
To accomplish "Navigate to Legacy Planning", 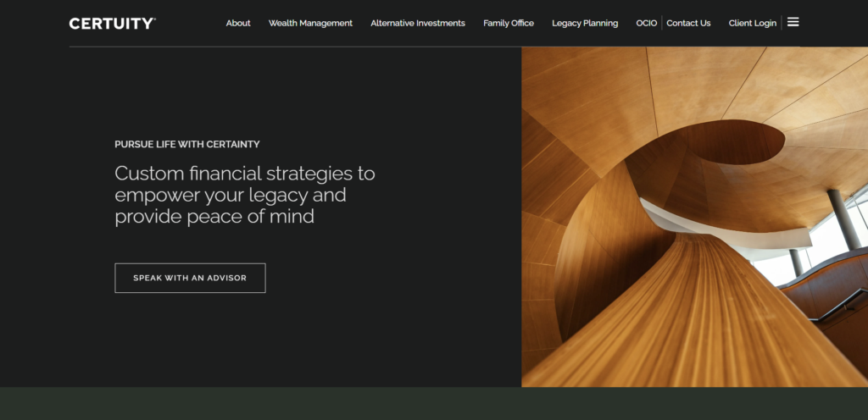I will (585, 23).
